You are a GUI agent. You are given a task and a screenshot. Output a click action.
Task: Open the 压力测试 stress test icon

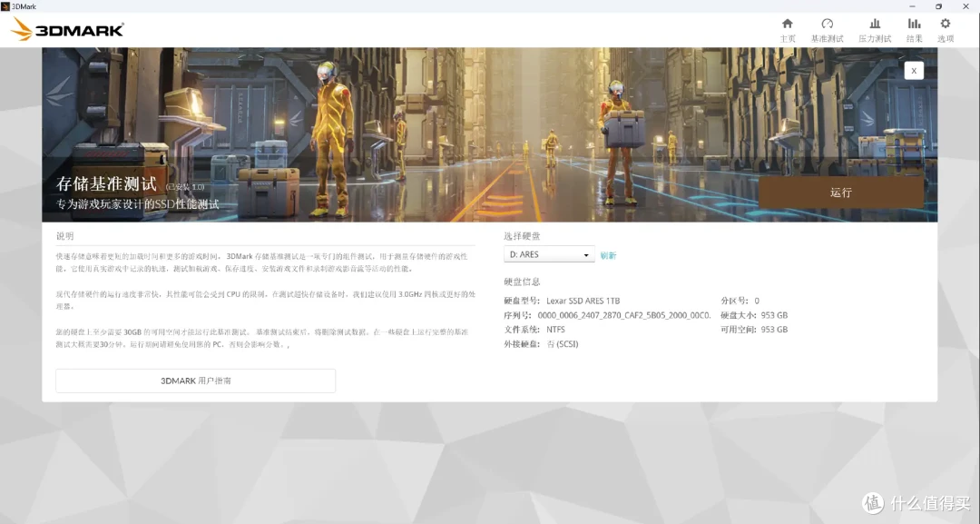pyautogui.click(x=875, y=24)
